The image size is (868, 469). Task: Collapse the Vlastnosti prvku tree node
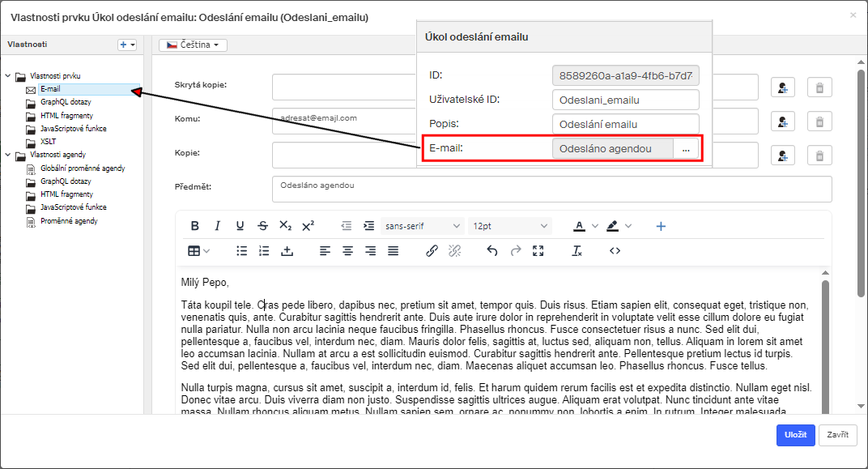[8, 76]
